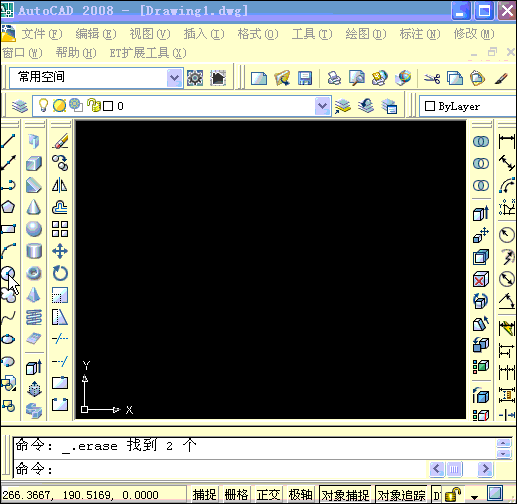Open Workspace settings gear icon
This screenshot has height=504, width=517.
point(195,78)
